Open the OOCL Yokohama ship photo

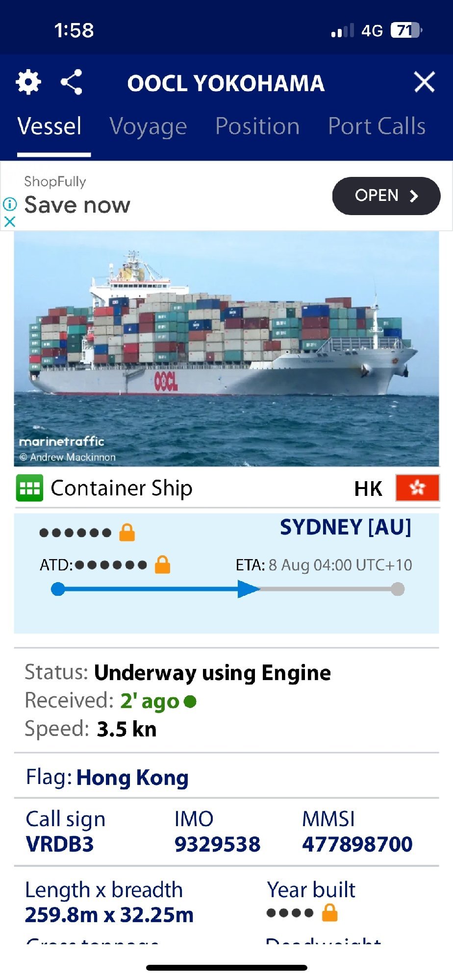pos(226,349)
